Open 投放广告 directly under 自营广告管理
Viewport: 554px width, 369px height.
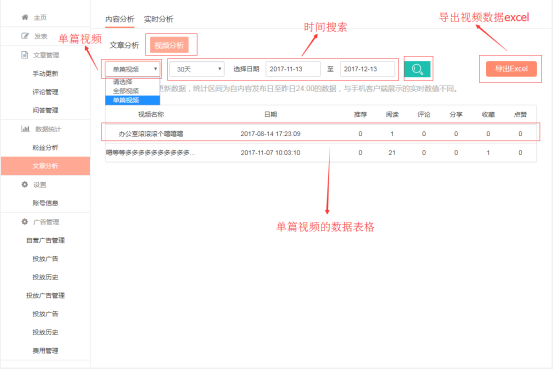[45, 259]
